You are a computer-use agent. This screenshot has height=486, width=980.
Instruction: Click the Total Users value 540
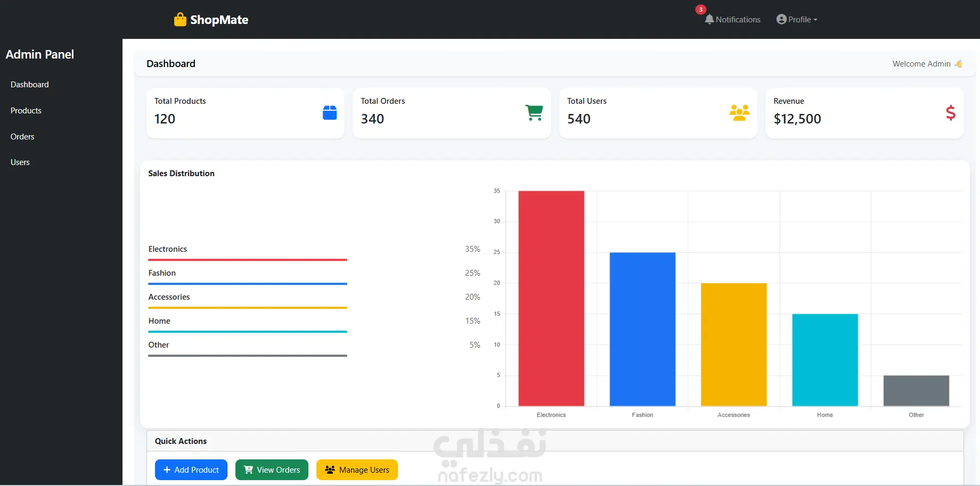click(x=579, y=119)
